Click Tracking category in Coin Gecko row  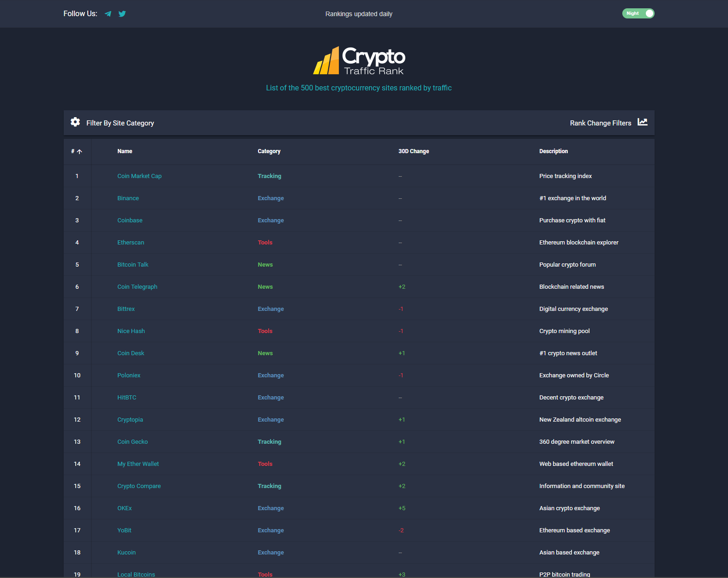(x=270, y=442)
